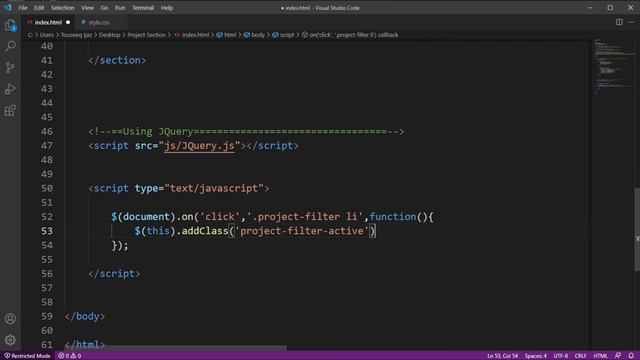Click the Users breadcrumb segment

tap(47, 35)
